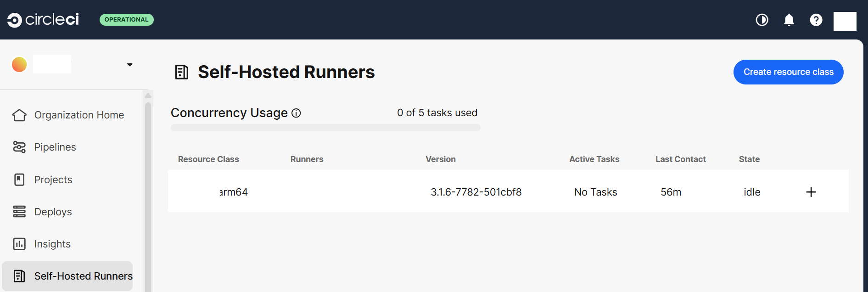Click the Active Tasks column header
The width and height of the screenshot is (868, 292).
tap(594, 159)
